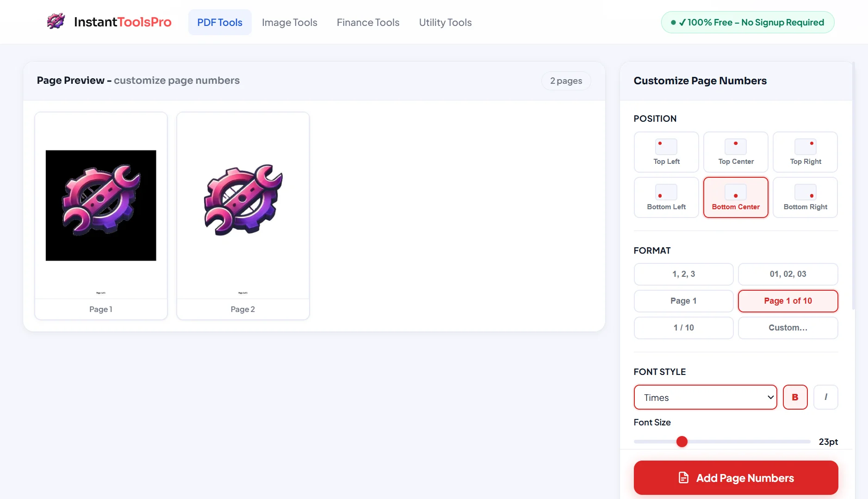This screenshot has height=499, width=868.
Task: Select the Top Center position icon
Action: coord(735,147)
